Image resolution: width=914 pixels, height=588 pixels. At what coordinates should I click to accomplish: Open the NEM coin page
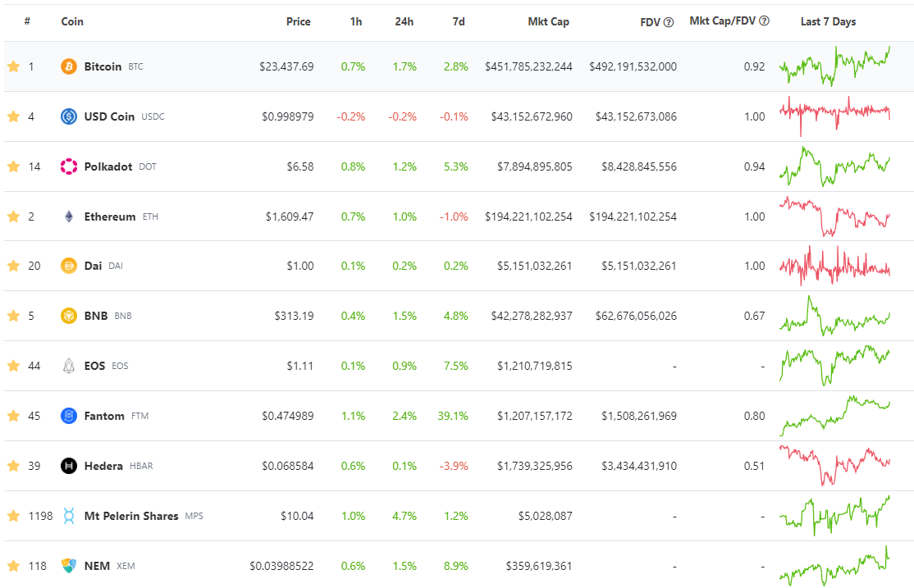click(97, 566)
